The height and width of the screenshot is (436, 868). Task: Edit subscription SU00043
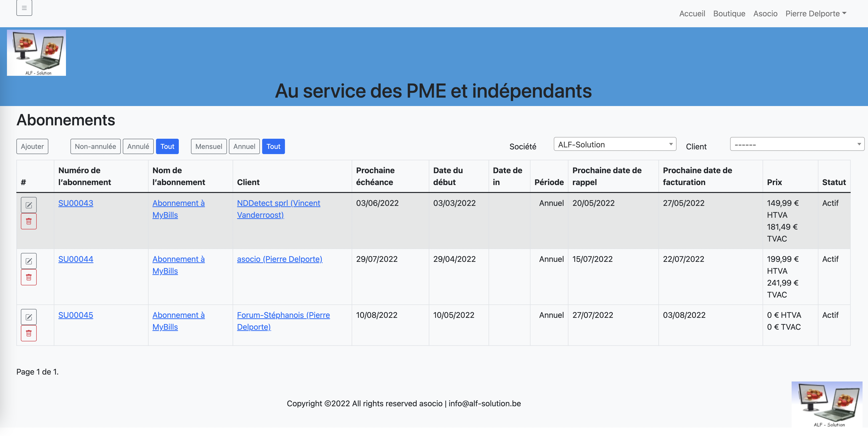pyautogui.click(x=29, y=205)
